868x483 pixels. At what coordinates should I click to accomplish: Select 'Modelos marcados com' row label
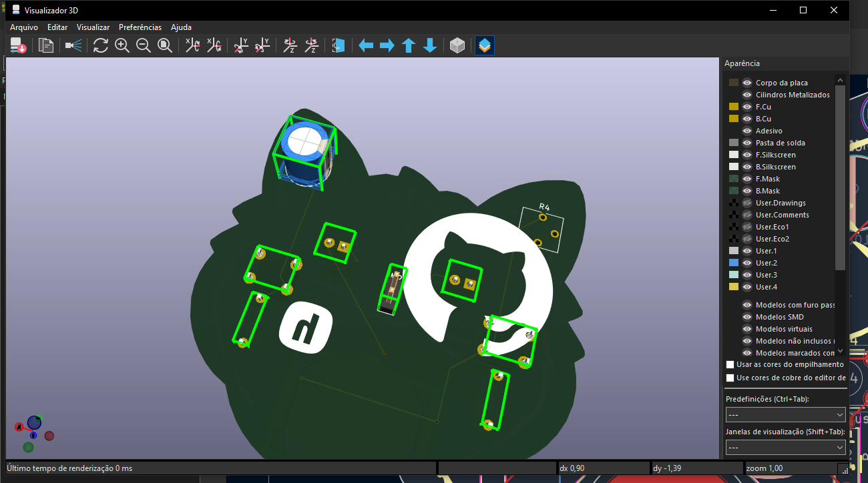click(795, 353)
